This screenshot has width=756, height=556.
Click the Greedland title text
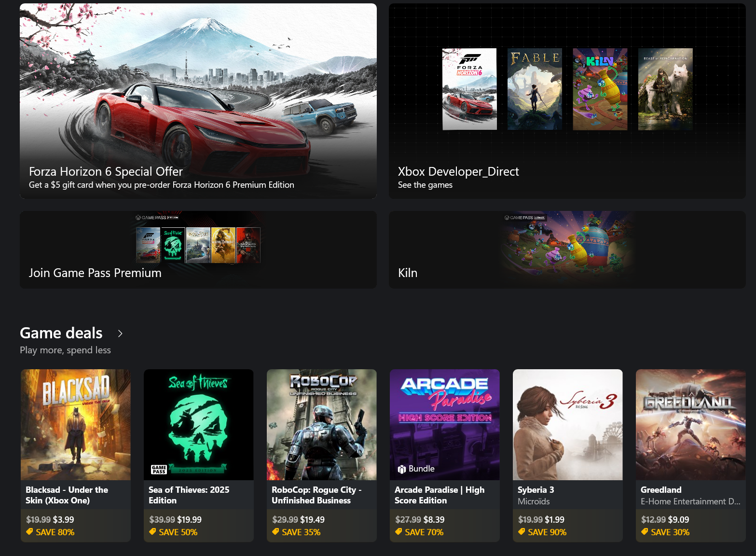[x=661, y=490]
